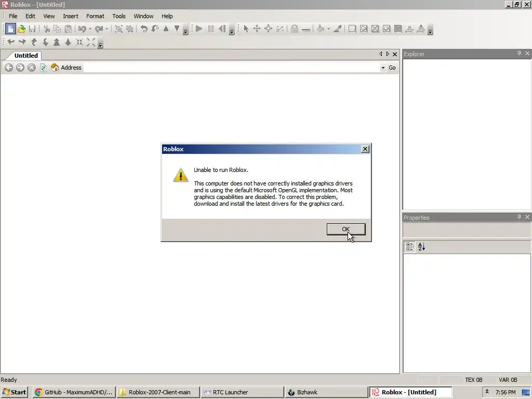This screenshot has height=399, width=532.
Task: Select the arrow pointer selection tool
Action: tap(246, 29)
